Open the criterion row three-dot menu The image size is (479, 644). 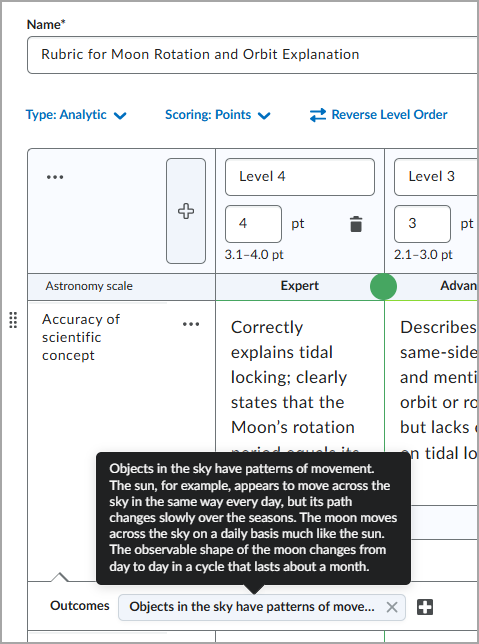click(x=191, y=324)
